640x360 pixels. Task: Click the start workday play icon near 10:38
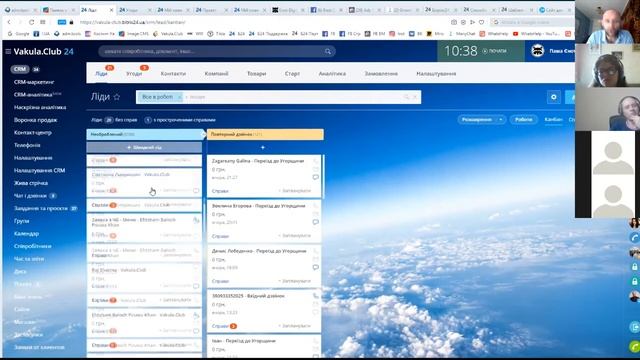click(x=485, y=51)
